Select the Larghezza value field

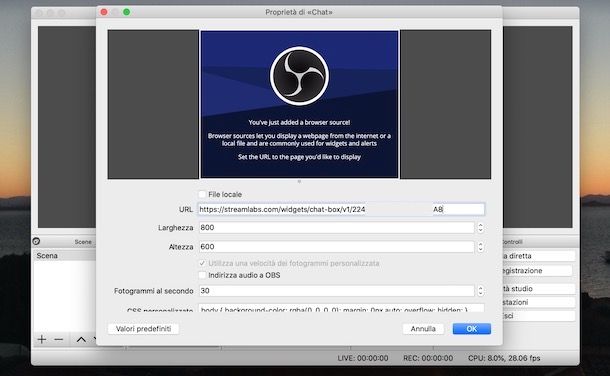337,227
